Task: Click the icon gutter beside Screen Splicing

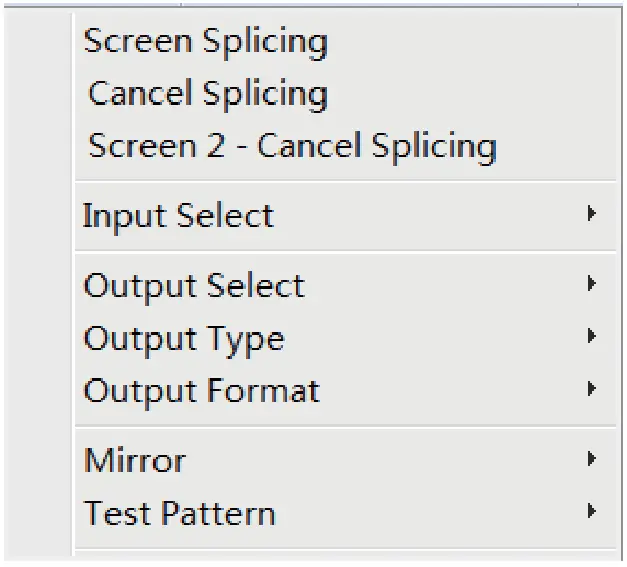Action: pos(38,42)
